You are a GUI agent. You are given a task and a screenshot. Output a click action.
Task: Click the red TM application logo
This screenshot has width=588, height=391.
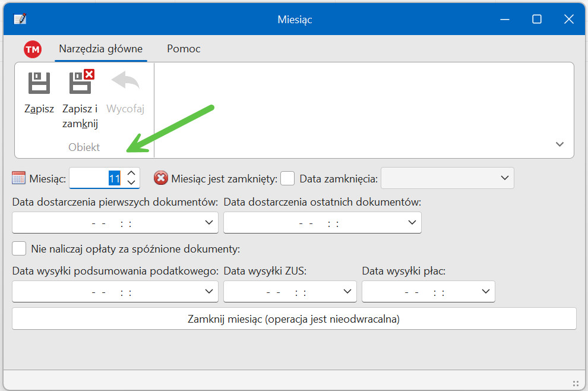tap(32, 49)
